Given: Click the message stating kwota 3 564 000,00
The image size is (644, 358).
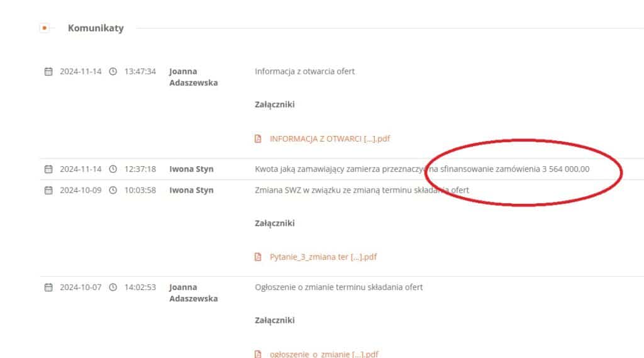Looking at the screenshot, I should tap(422, 169).
